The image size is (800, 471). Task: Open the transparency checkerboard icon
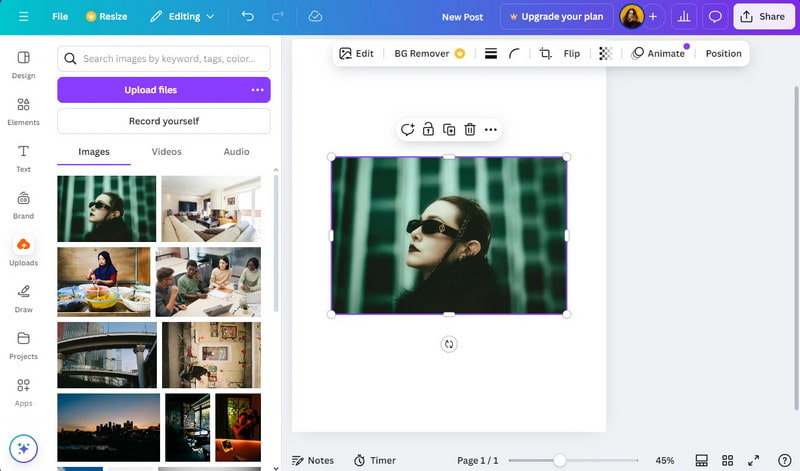click(606, 54)
